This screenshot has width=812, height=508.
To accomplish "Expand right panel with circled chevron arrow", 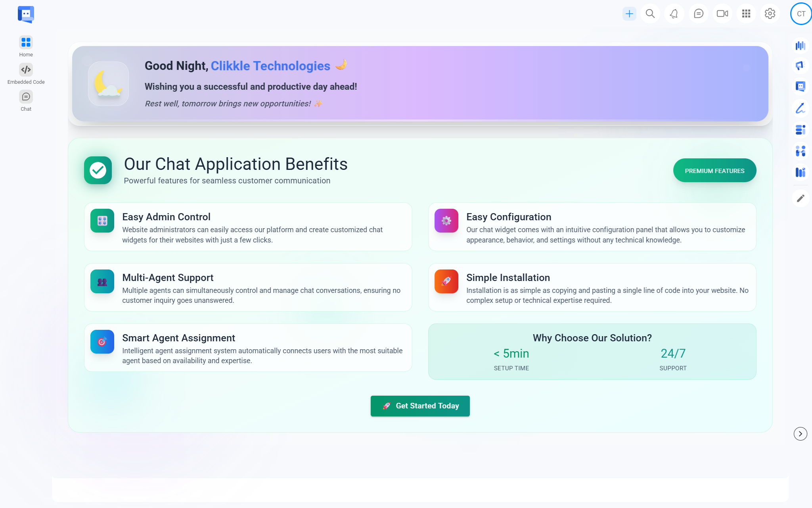I will pos(800,434).
